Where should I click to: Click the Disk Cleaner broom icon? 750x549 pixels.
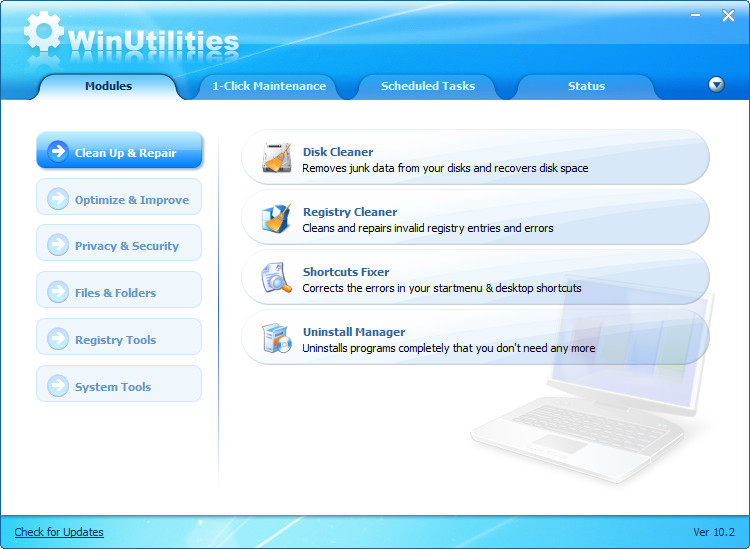tap(277, 159)
